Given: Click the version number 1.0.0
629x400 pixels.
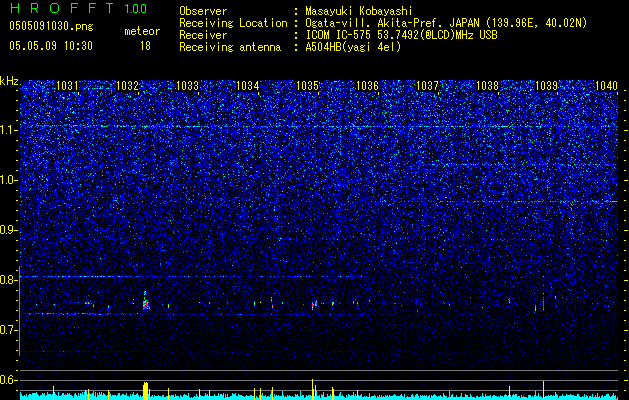Looking at the screenshot, I should click(135, 9).
